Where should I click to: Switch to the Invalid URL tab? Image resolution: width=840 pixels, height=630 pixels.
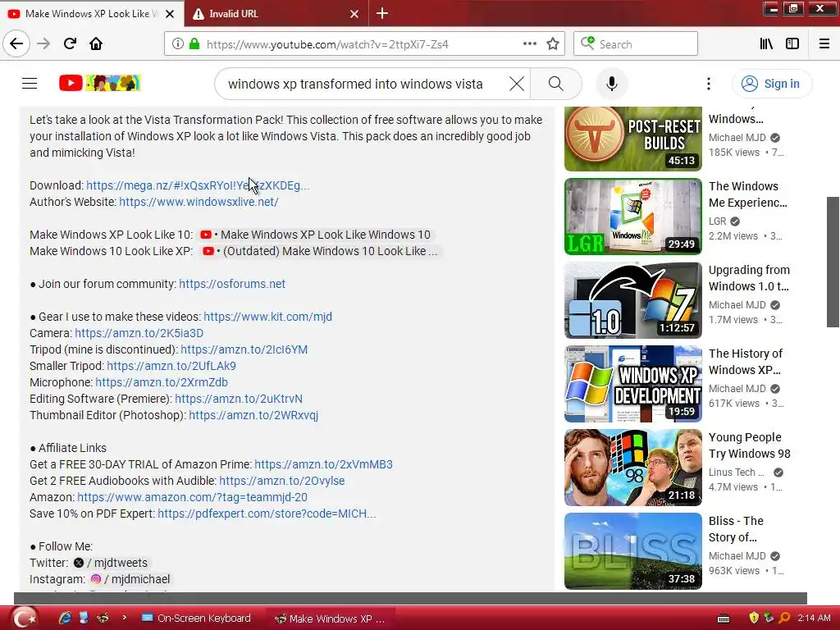[276, 13]
